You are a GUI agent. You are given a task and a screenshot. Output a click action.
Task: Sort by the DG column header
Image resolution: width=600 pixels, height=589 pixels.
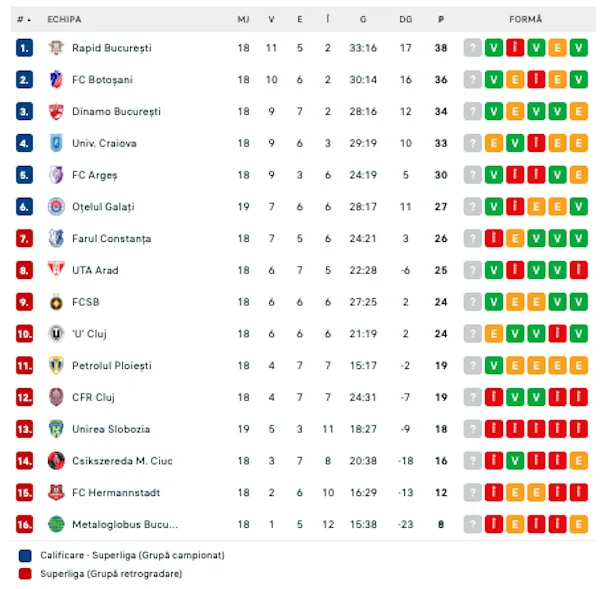(x=406, y=19)
